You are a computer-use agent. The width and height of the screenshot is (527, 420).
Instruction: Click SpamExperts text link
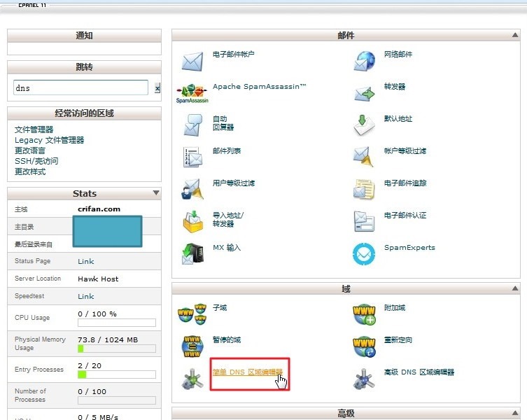409,248
